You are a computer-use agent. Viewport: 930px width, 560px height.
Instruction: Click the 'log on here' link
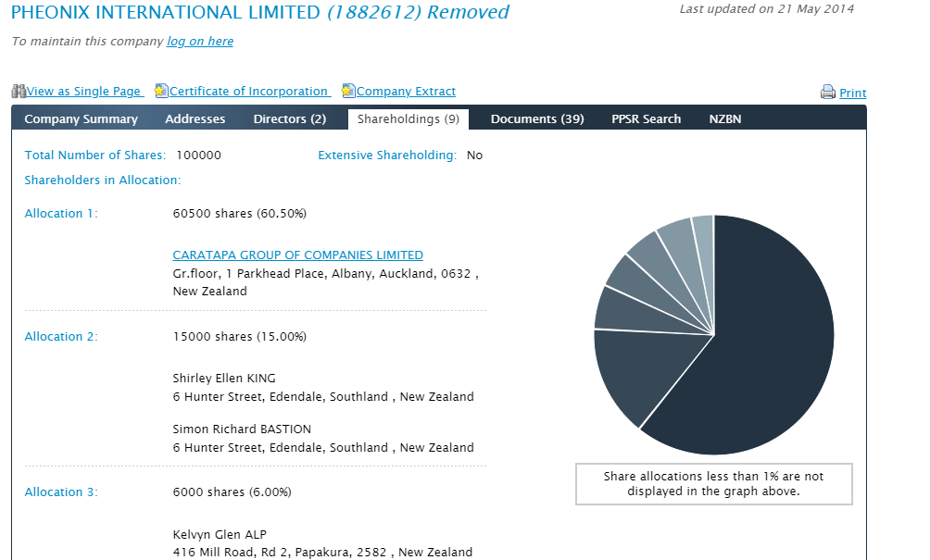point(200,42)
